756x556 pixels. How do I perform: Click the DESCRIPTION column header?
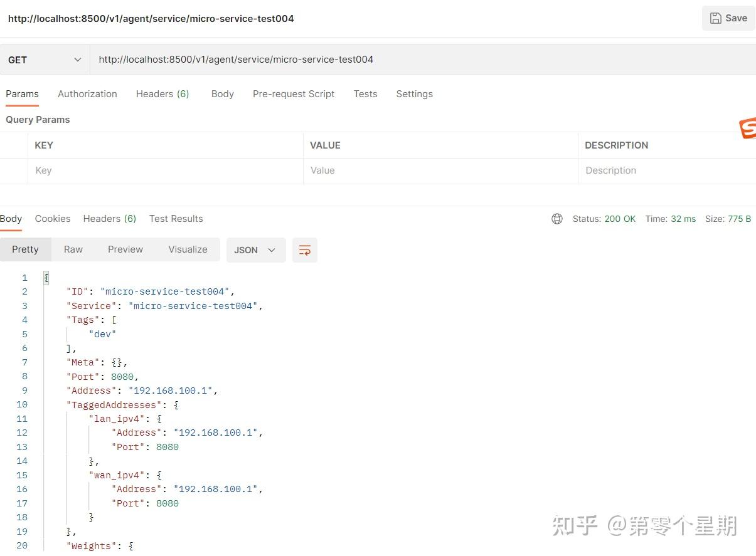[617, 145]
